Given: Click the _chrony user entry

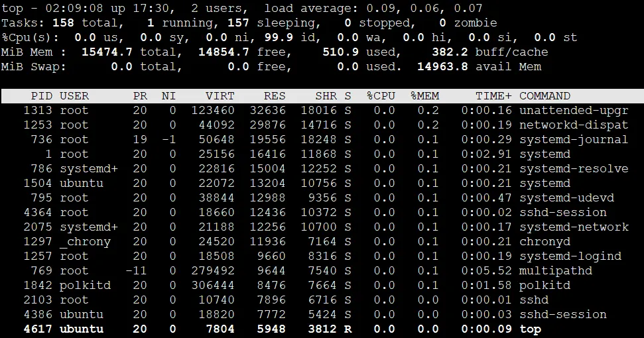Looking at the screenshot, I should point(85,242).
